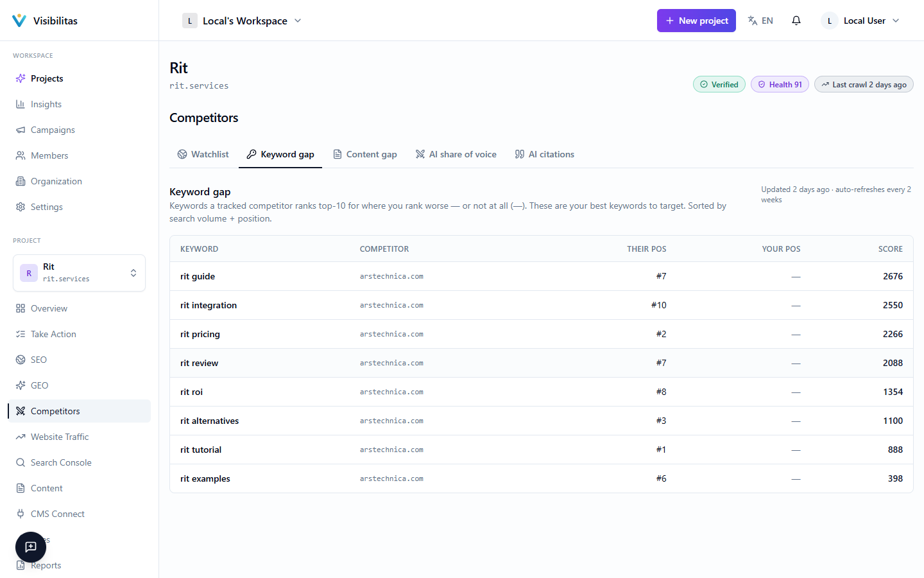Click the Last crawl 2 days ago badge

point(864,84)
